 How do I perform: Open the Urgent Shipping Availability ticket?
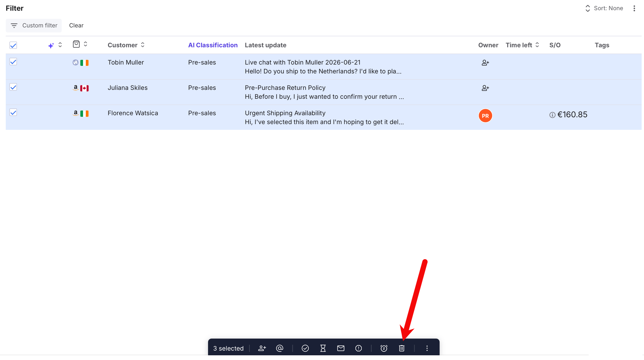pyautogui.click(x=285, y=113)
